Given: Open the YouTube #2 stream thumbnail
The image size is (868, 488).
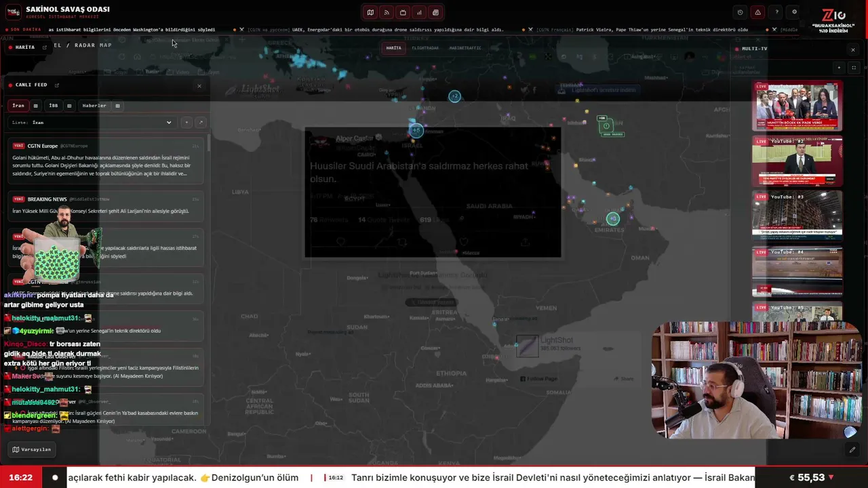Looking at the screenshot, I should pos(797,161).
